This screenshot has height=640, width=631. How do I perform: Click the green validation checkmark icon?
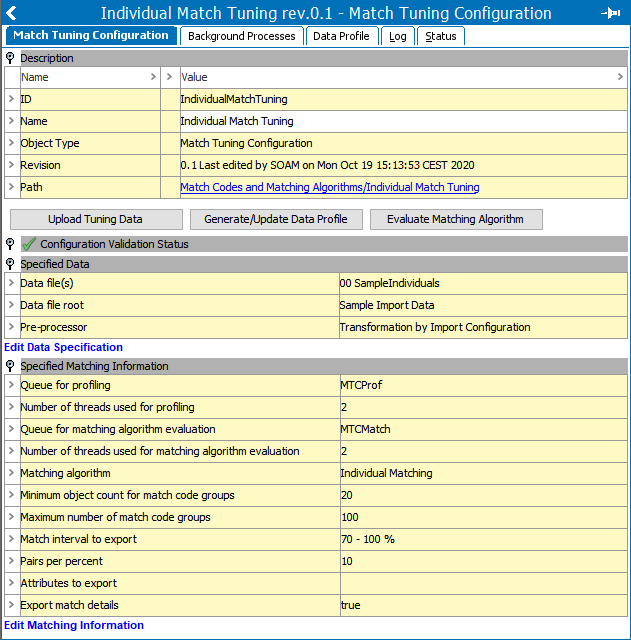point(28,244)
